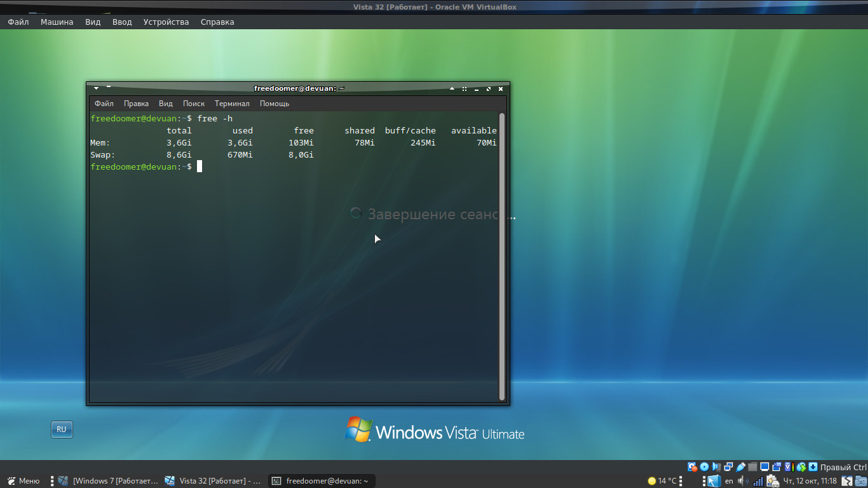Open the date and time calendar in panel
The height and width of the screenshot is (488, 868).
point(810,481)
